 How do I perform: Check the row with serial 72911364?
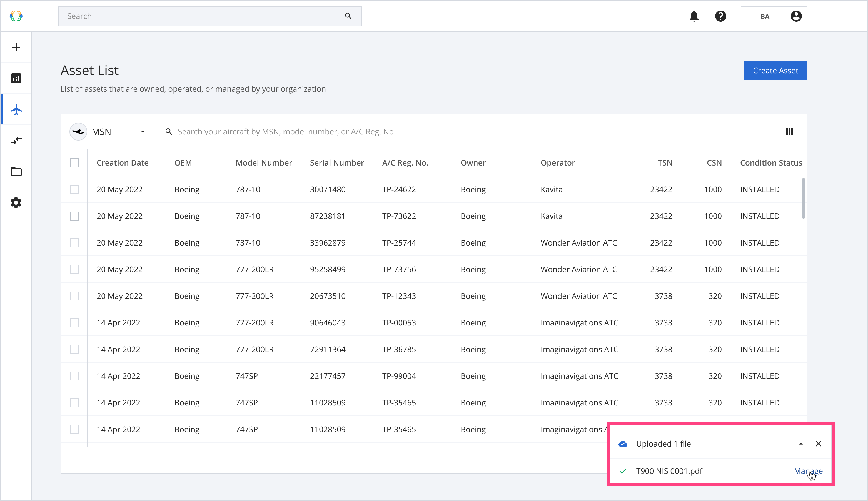pos(74,349)
